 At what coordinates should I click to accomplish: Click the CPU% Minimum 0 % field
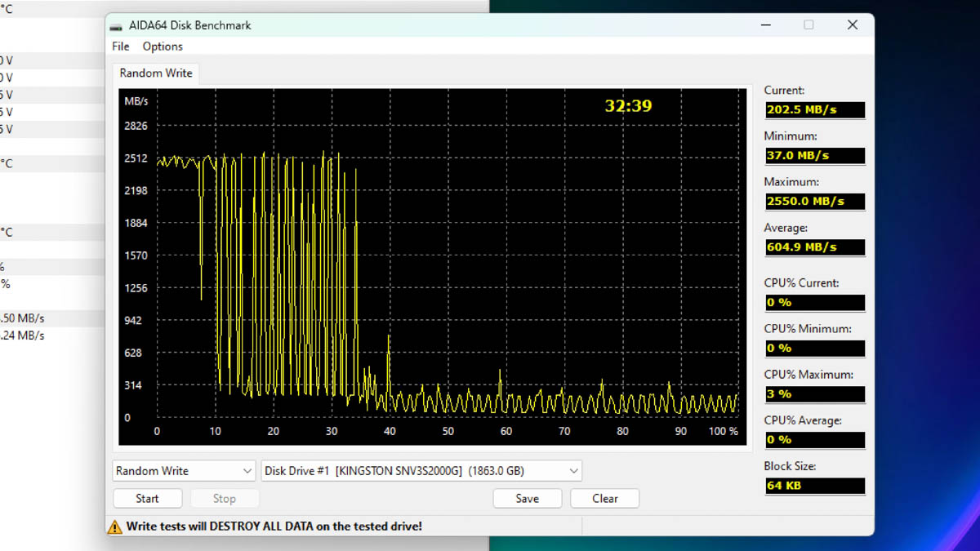point(814,348)
